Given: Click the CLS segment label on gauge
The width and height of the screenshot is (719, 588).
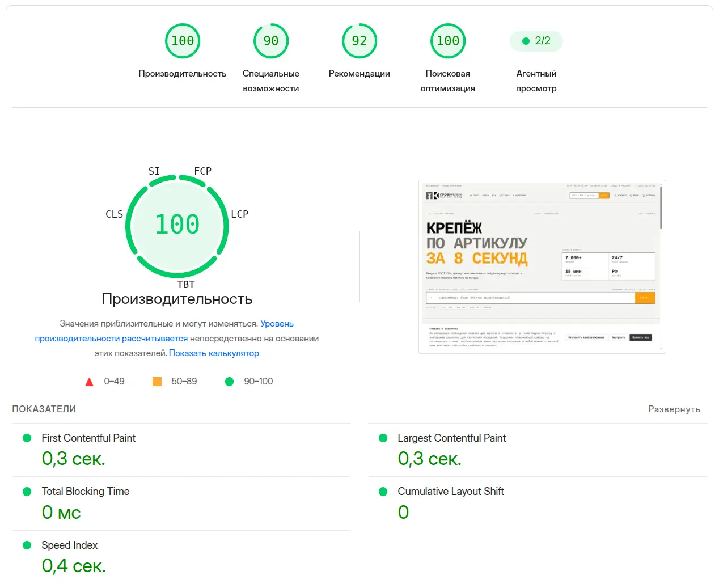Looking at the screenshot, I should point(114,214).
